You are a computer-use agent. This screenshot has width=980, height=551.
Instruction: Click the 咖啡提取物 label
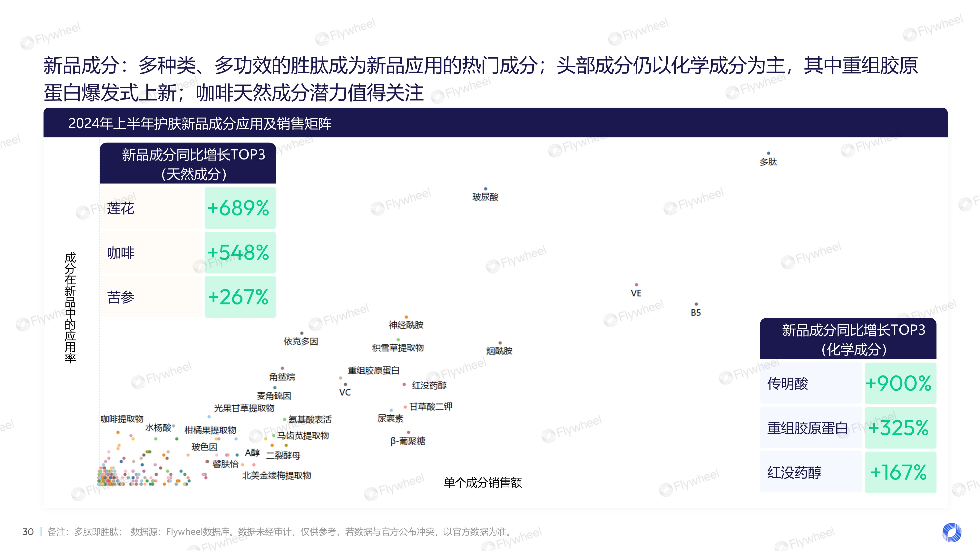click(x=122, y=419)
